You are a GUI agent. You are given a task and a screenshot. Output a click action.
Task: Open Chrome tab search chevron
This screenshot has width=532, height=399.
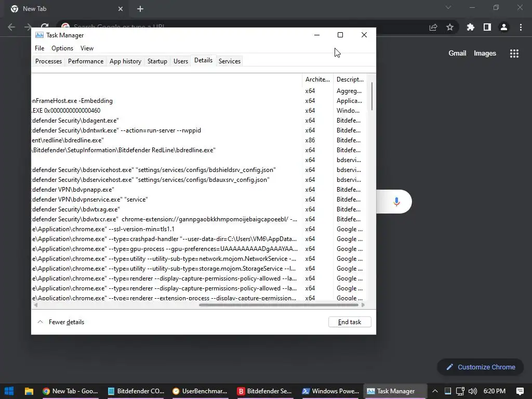point(448,7)
